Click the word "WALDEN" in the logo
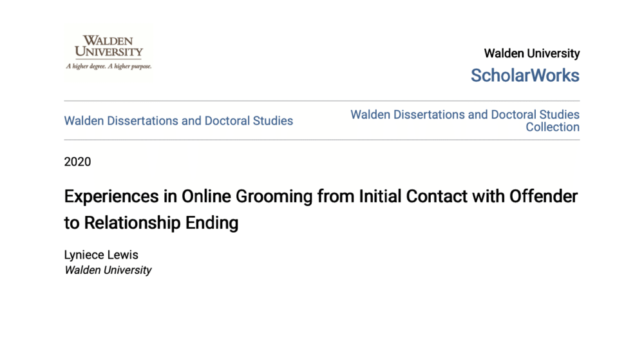 pyautogui.click(x=108, y=41)
